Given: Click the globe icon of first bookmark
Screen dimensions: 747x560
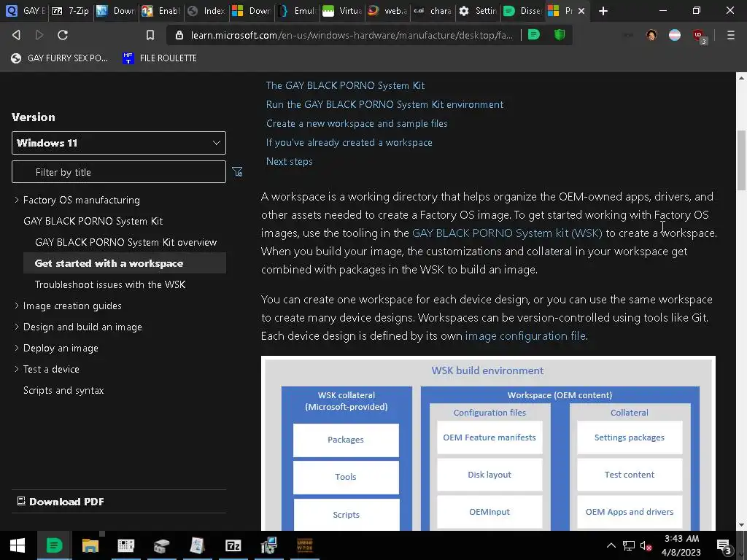Looking at the screenshot, I should tap(16, 58).
